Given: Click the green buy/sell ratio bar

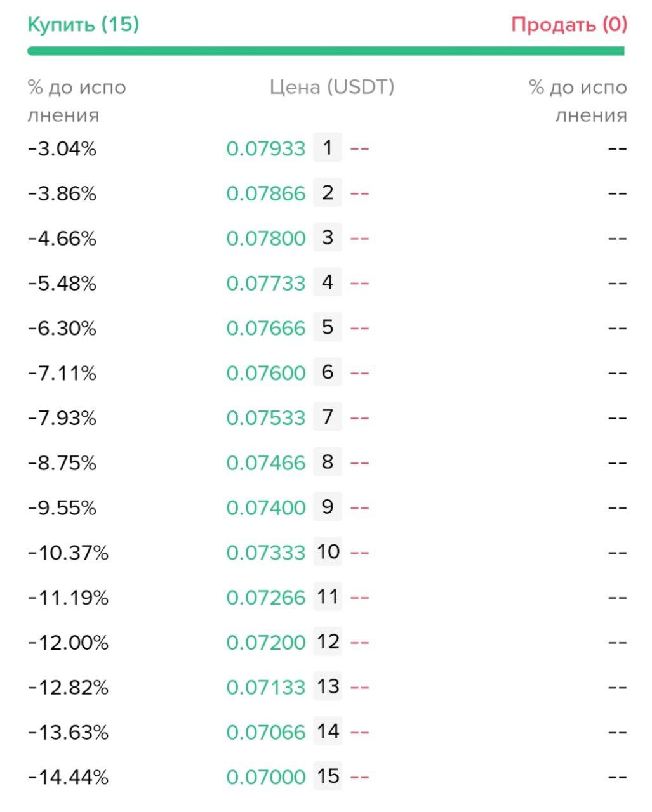Looking at the screenshot, I should tap(326, 51).
